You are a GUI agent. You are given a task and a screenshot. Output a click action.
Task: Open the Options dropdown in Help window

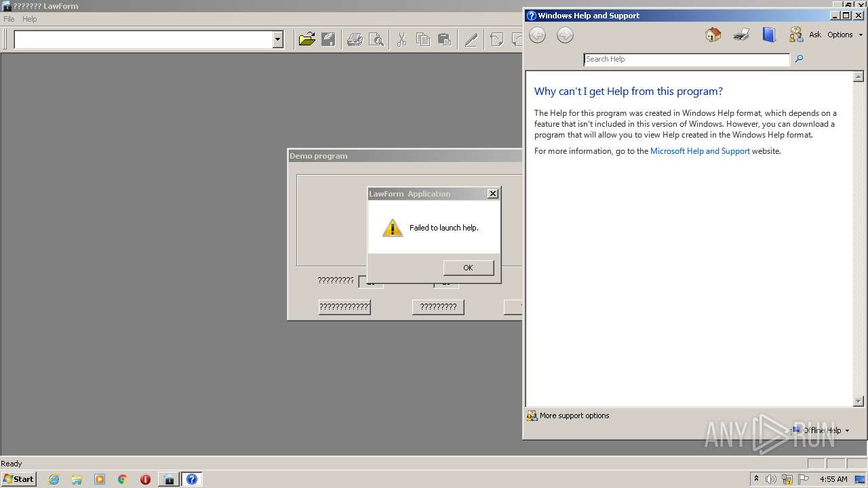pos(845,35)
